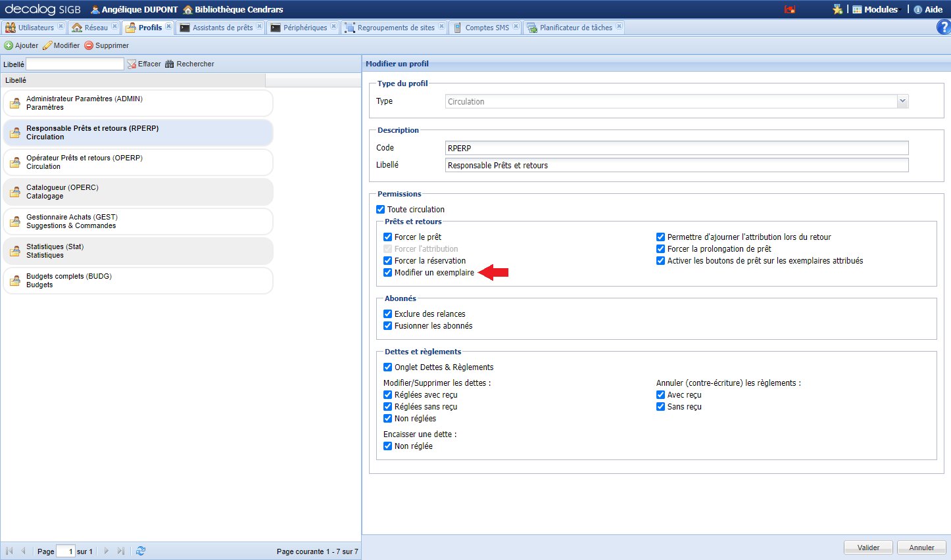This screenshot has height=560, width=951.
Task: Disable the Fusionner les abonnés checkbox
Action: coord(388,326)
